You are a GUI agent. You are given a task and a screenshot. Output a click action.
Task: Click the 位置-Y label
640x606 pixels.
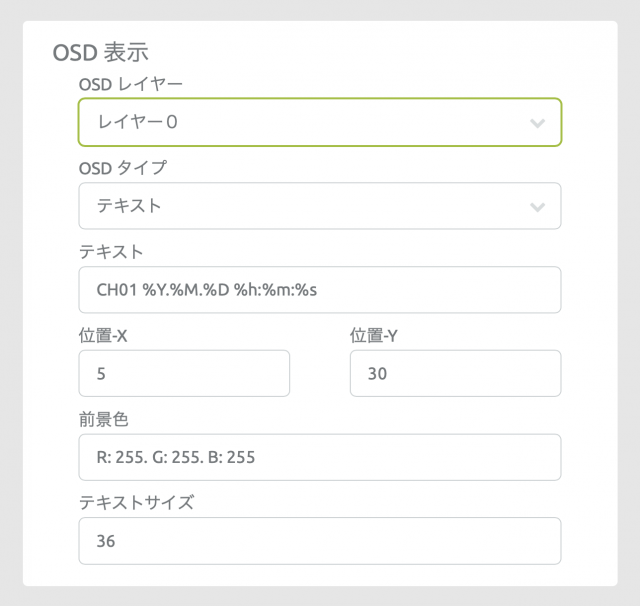375,336
